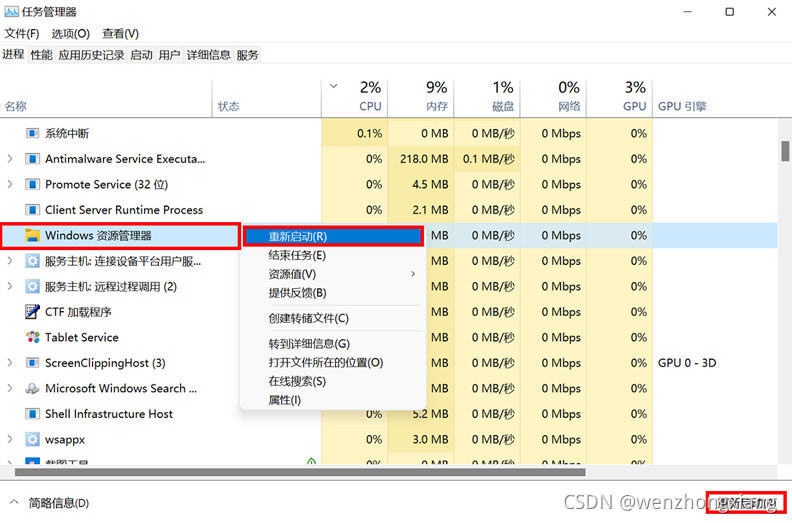Select the Shell Infrastructure Host process name
This screenshot has width=792, height=523.
(109, 414)
